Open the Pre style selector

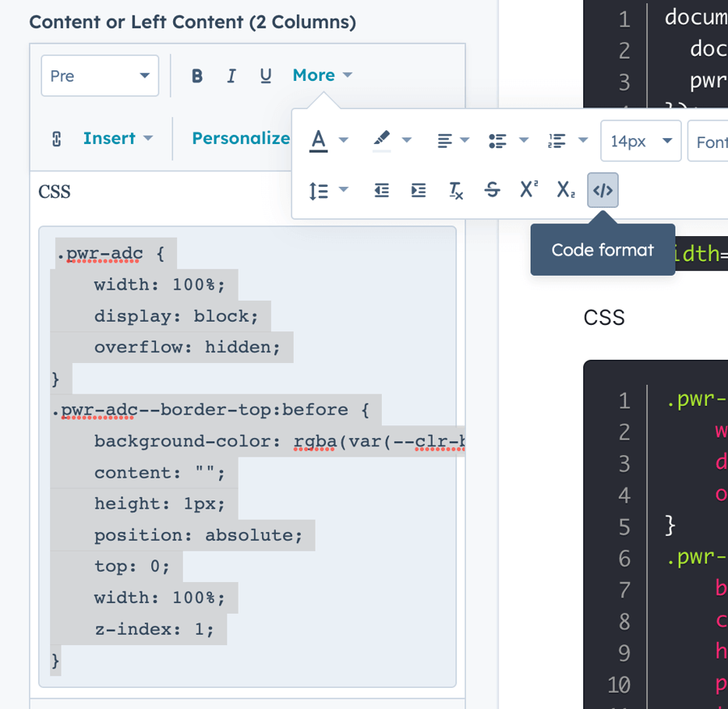(x=99, y=75)
